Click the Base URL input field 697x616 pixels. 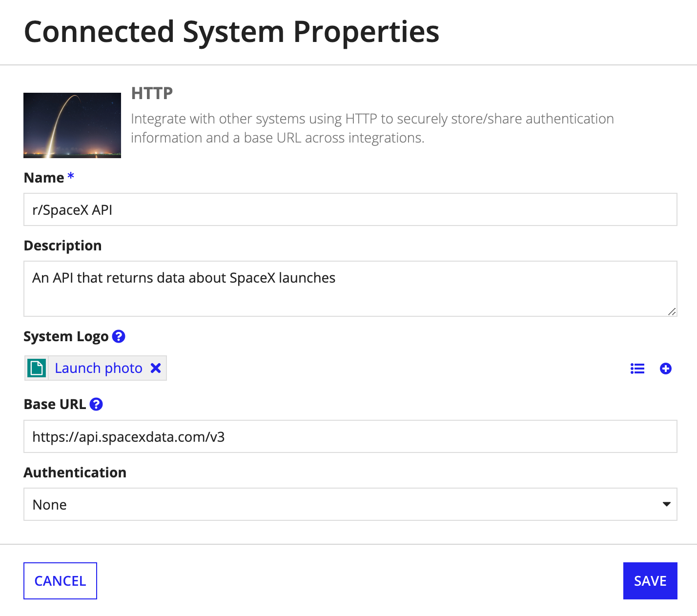[350, 436]
